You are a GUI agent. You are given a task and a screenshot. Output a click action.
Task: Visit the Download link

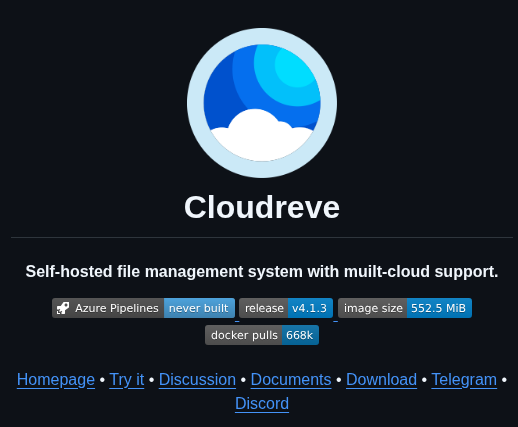click(381, 380)
